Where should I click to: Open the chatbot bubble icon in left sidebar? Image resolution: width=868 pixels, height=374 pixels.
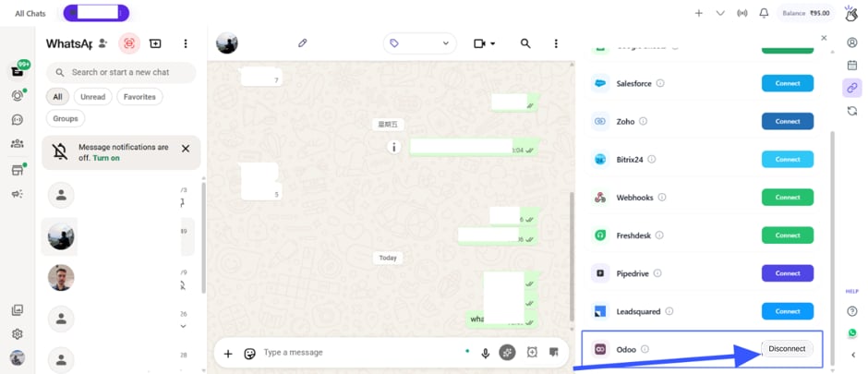(x=18, y=119)
